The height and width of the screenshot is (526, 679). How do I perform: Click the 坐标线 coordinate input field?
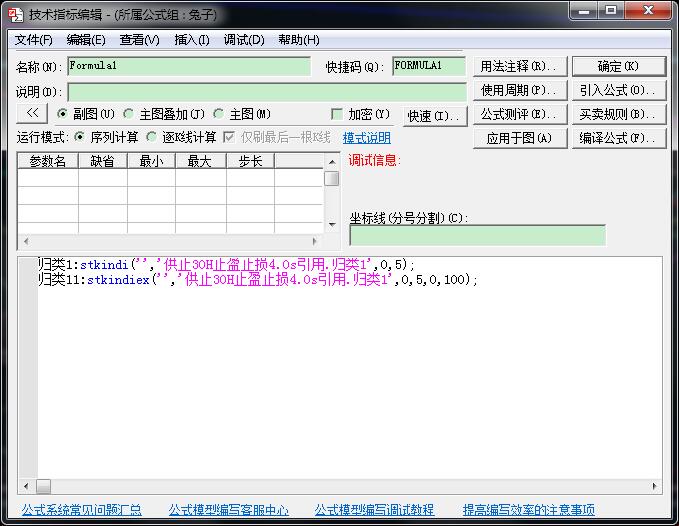[x=477, y=235]
